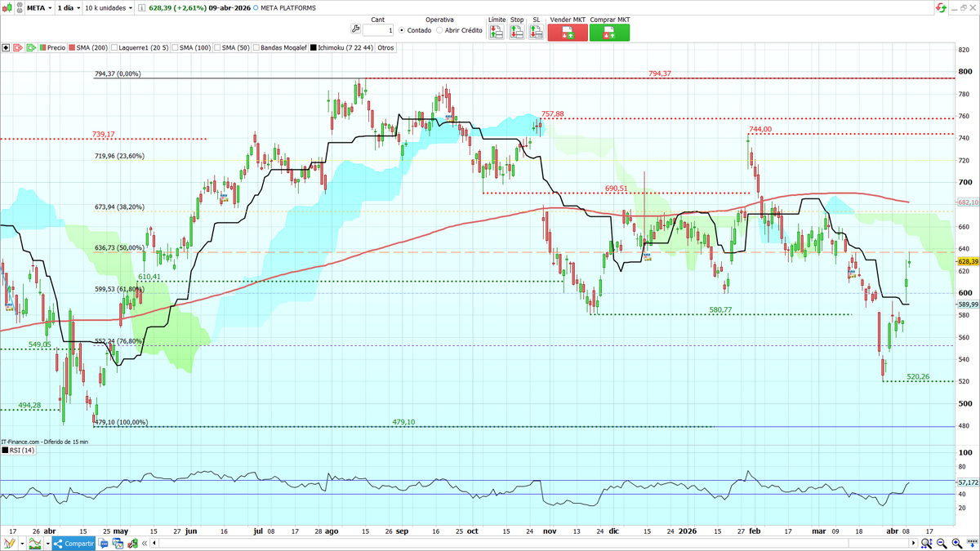
Task: Click the 690,51 level label
Action: [616, 188]
